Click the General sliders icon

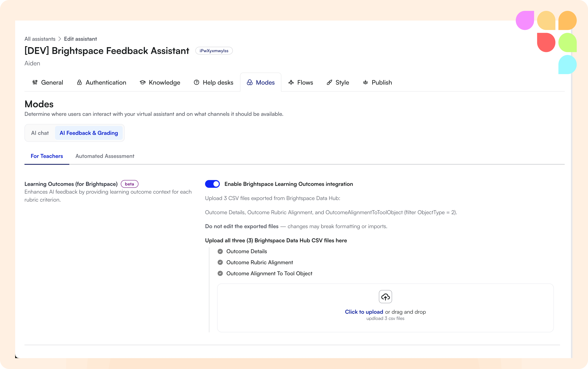35,82
